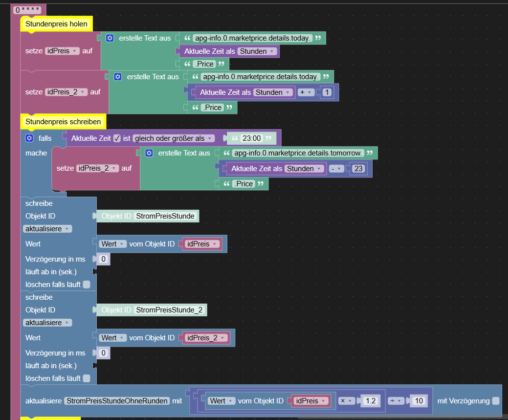Toggle the 'mit Verzögerung' checkbox

click(496, 401)
